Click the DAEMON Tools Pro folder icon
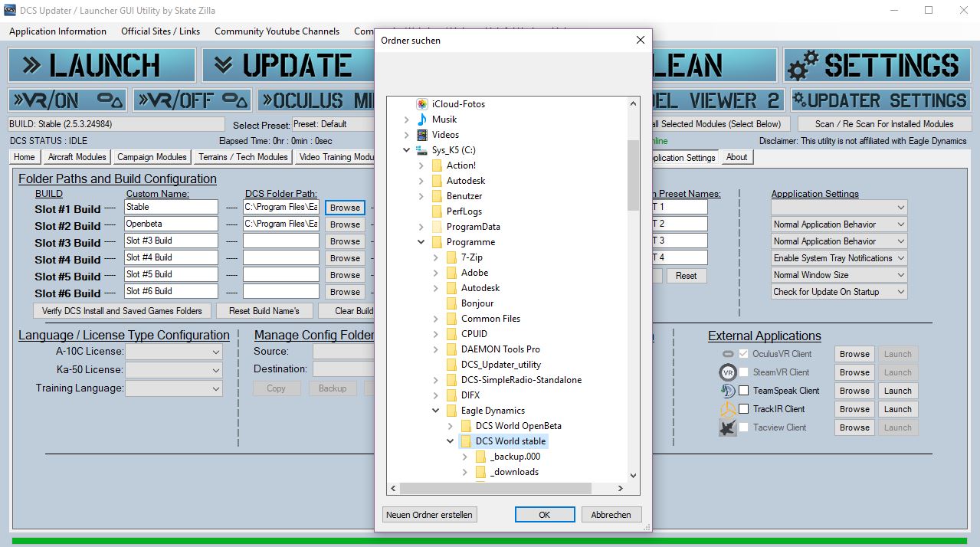The image size is (980, 547). tap(451, 349)
